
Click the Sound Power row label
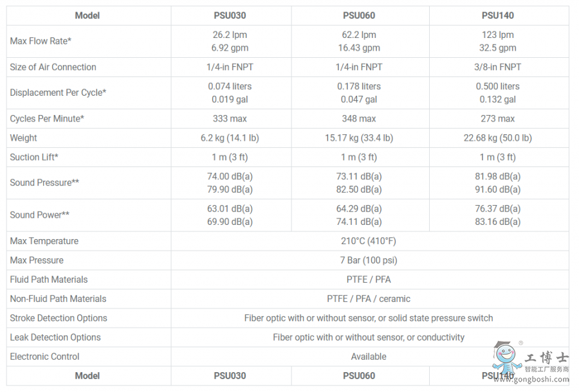[x=39, y=215]
